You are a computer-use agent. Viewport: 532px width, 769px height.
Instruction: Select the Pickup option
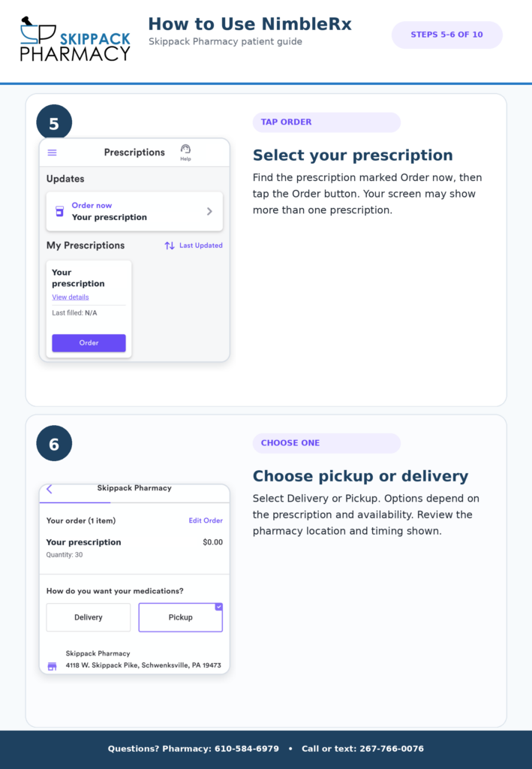(180, 617)
